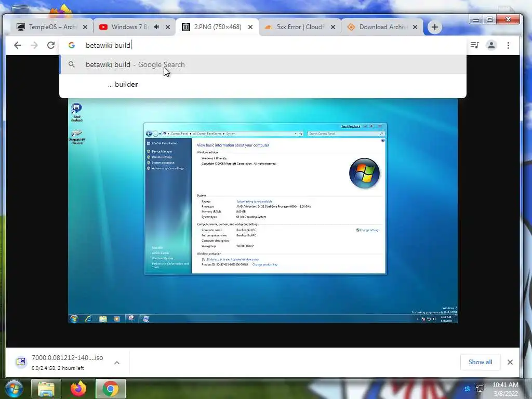Go back using the browser back arrow
This screenshot has height=399, width=532.
17,45
